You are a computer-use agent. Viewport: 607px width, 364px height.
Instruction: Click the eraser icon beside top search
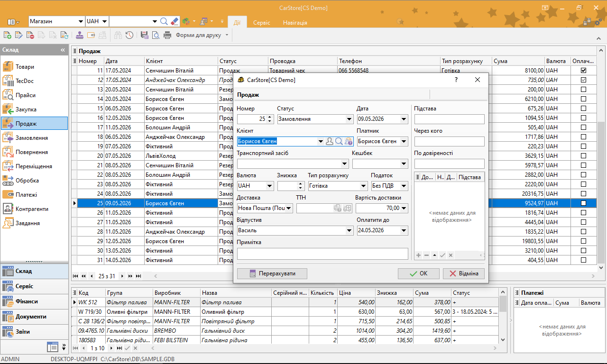[x=174, y=21]
